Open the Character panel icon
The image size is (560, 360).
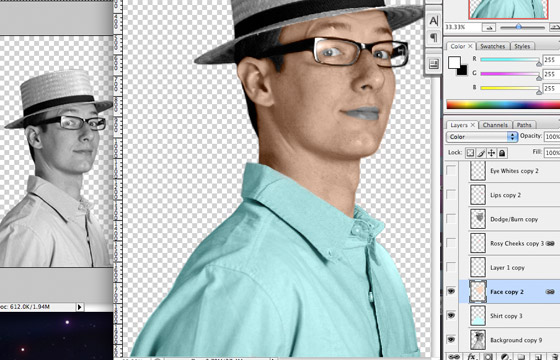(x=433, y=21)
